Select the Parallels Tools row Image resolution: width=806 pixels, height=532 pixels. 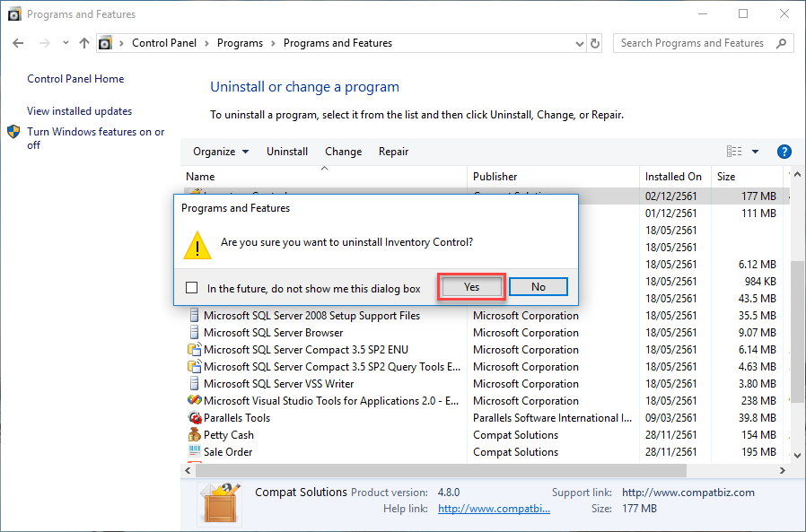(486, 418)
